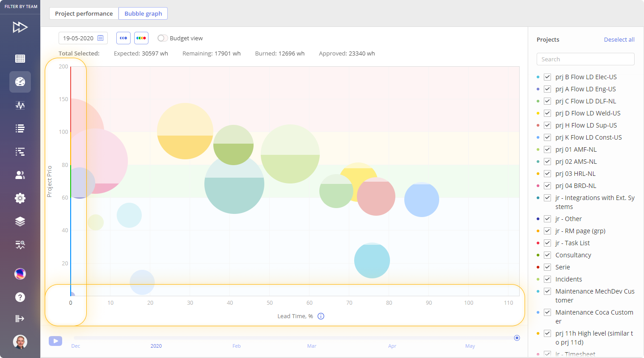
Task: Open the users icon in sidebar
Action: [x=20, y=175]
